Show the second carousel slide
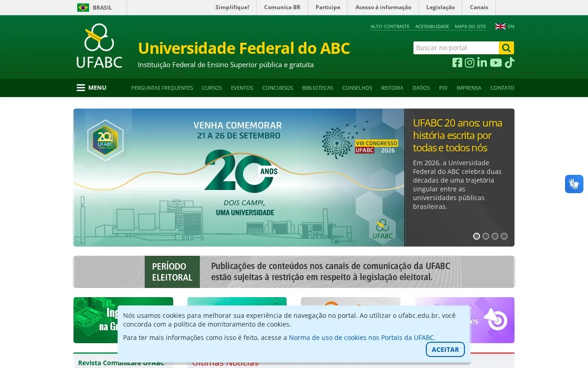588x368 pixels. [x=486, y=236]
